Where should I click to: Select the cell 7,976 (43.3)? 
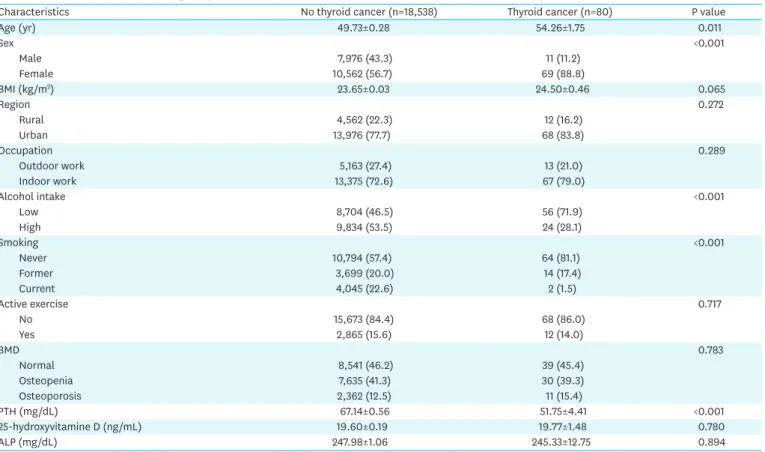pos(364,59)
